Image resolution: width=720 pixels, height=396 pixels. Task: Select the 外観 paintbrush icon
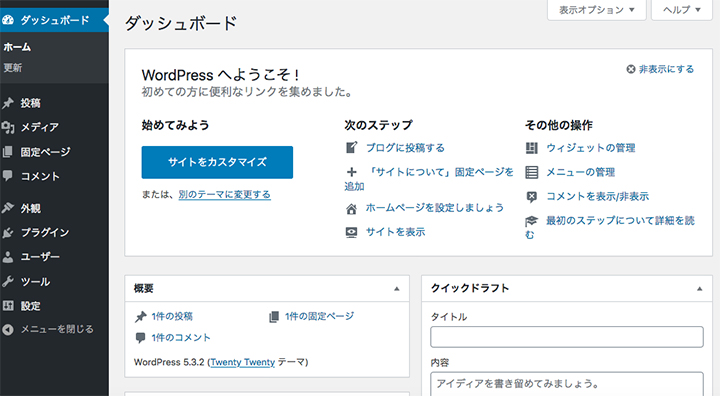[8, 208]
